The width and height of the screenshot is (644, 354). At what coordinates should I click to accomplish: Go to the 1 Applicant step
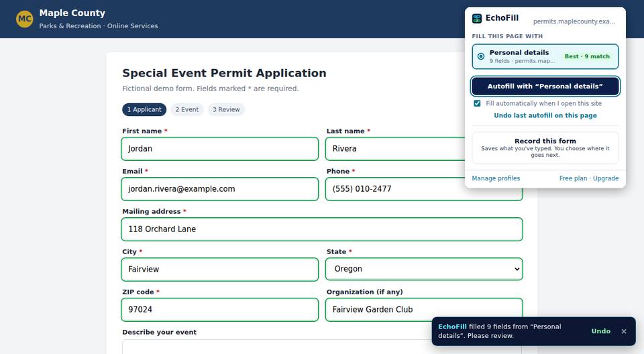pyautogui.click(x=144, y=110)
